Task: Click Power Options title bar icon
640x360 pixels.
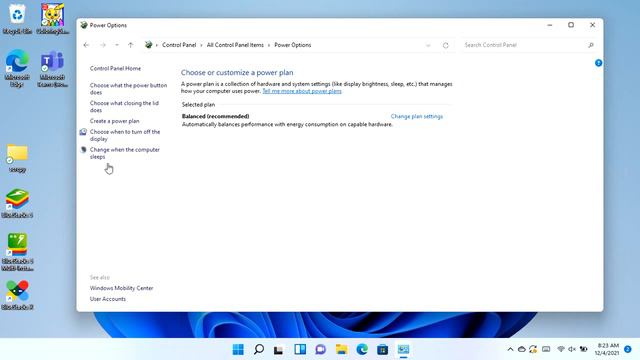Action: (x=84, y=25)
